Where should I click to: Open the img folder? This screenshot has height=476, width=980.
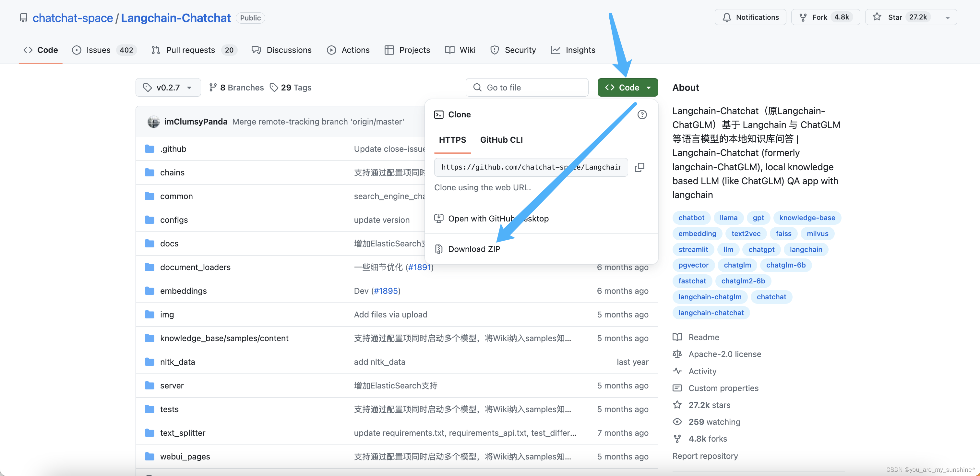167,314
